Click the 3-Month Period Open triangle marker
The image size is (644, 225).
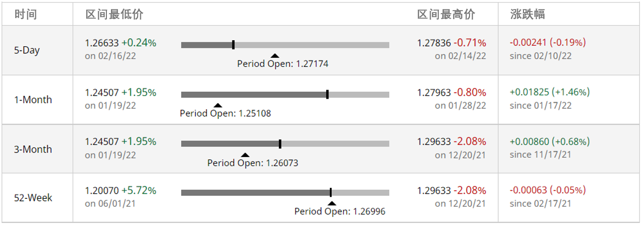point(245,155)
